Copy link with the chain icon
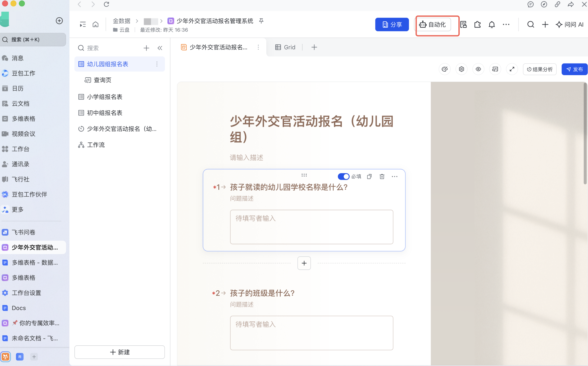Screen dimensions: 588x366 click(557, 4)
